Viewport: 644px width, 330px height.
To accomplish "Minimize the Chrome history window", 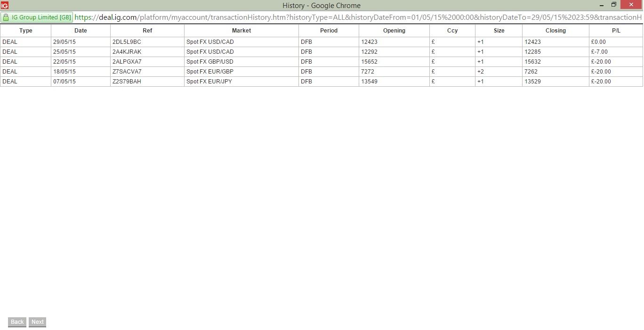I will [x=602, y=5].
